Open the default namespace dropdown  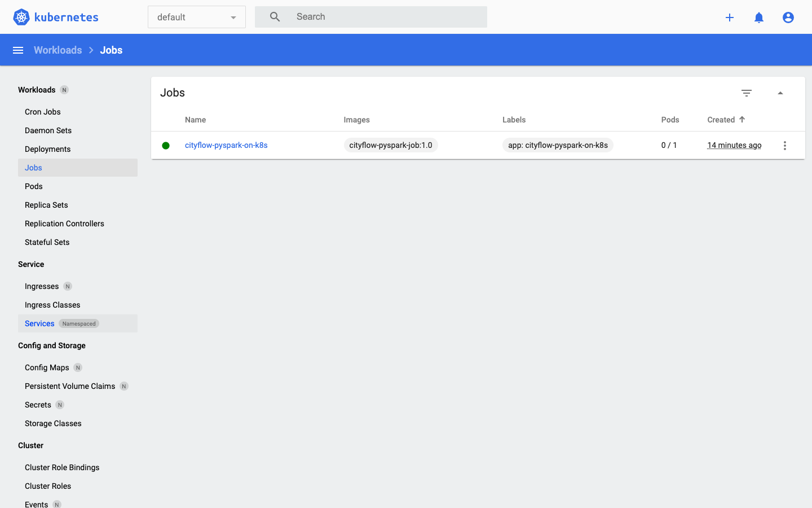(x=197, y=17)
